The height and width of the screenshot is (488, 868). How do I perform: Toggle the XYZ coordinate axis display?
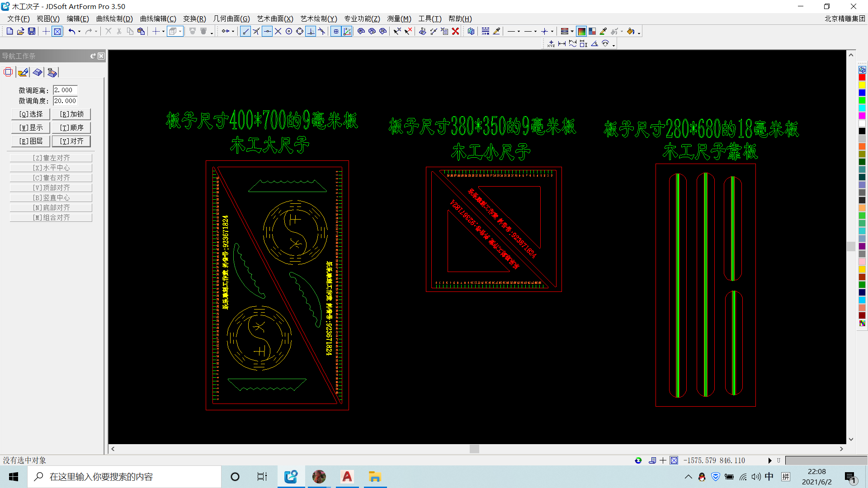pos(347,31)
